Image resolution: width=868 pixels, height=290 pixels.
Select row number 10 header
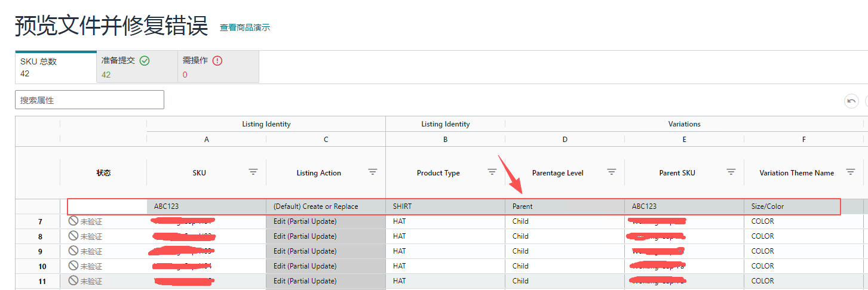(40, 266)
